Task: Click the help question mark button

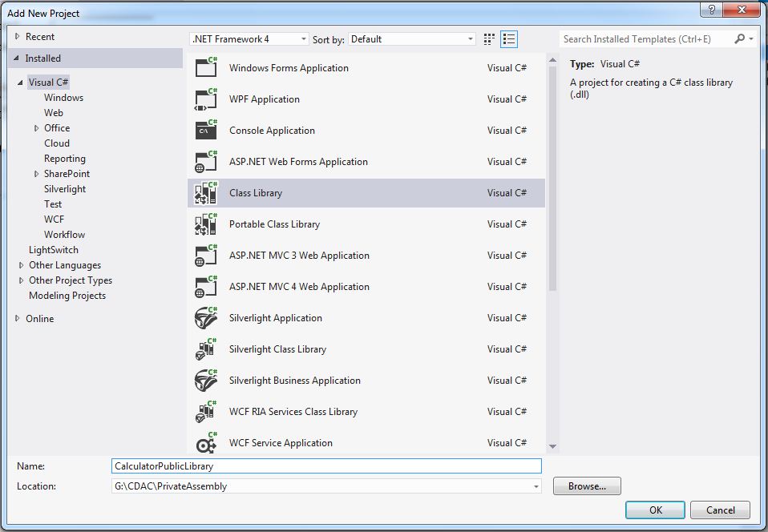Action: [x=712, y=10]
